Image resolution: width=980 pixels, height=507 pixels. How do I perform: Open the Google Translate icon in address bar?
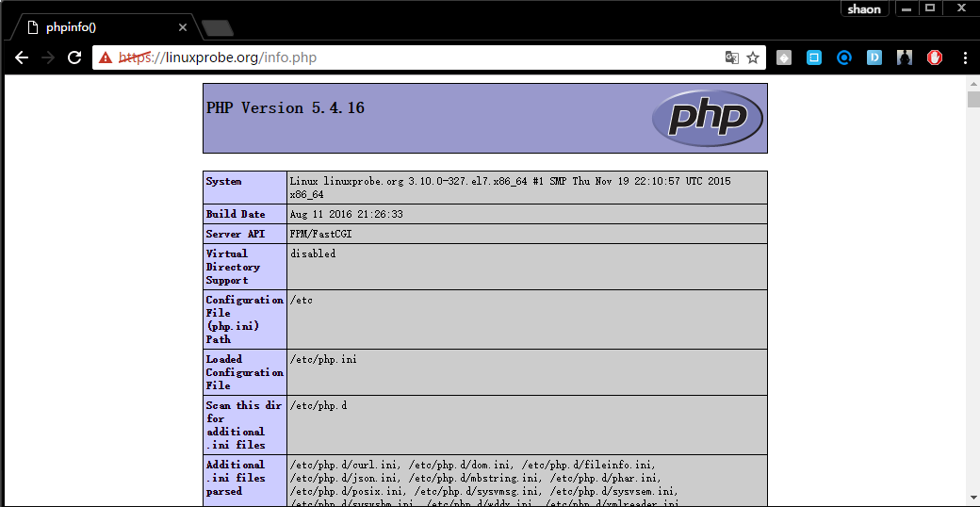click(x=731, y=57)
